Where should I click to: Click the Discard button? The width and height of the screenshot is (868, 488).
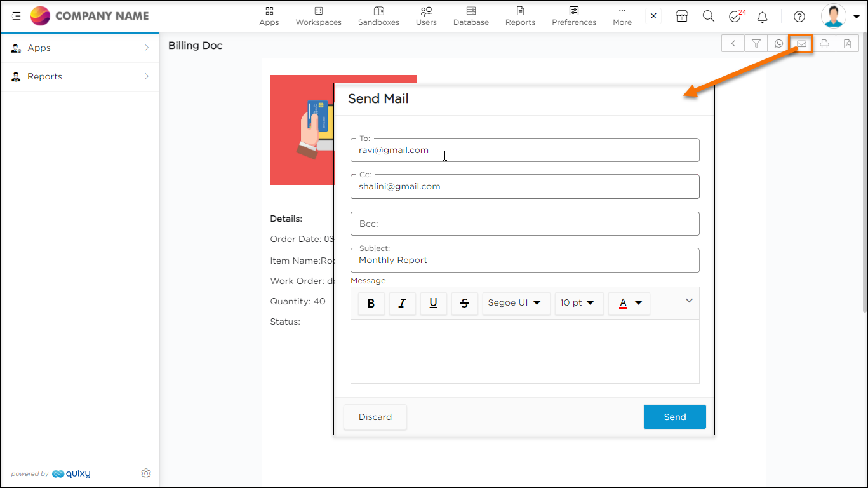click(375, 417)
